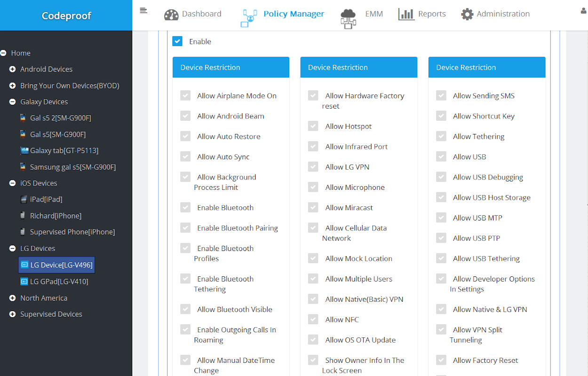Click the Allow OS OTA Update label
The width and height of the screenshot is (588, 376).
click(360, 340)
